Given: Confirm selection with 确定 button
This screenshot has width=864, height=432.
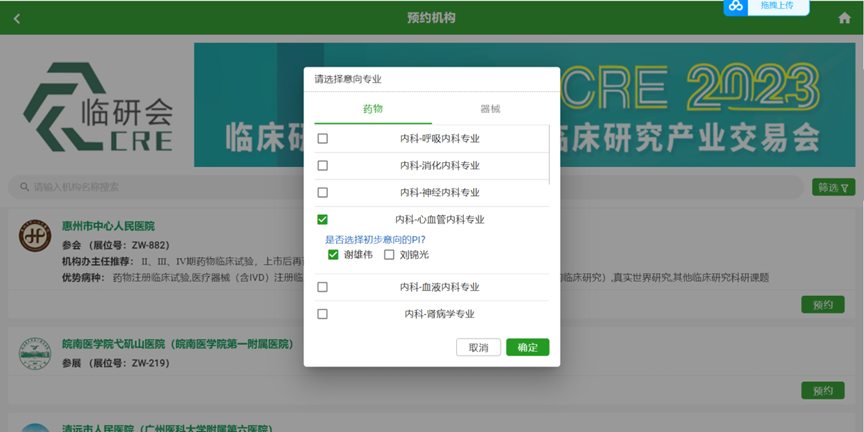Looking at the screenshot, I should click(x=527, y=347).
